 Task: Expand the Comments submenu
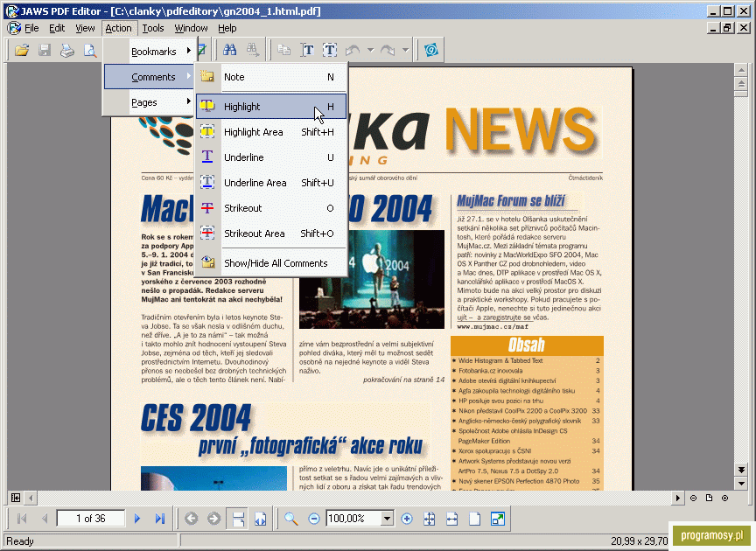[149, 77]
